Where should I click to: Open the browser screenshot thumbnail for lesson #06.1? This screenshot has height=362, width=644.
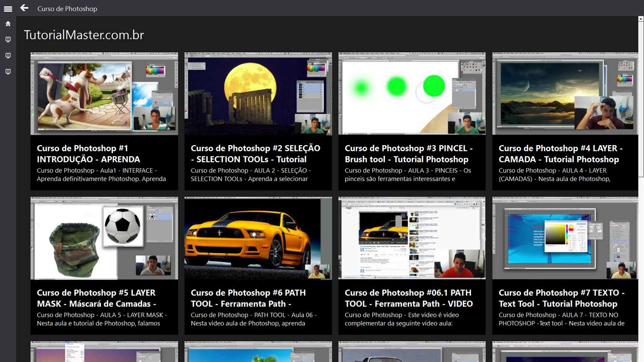pyautogui.click(x=412, y=238)
